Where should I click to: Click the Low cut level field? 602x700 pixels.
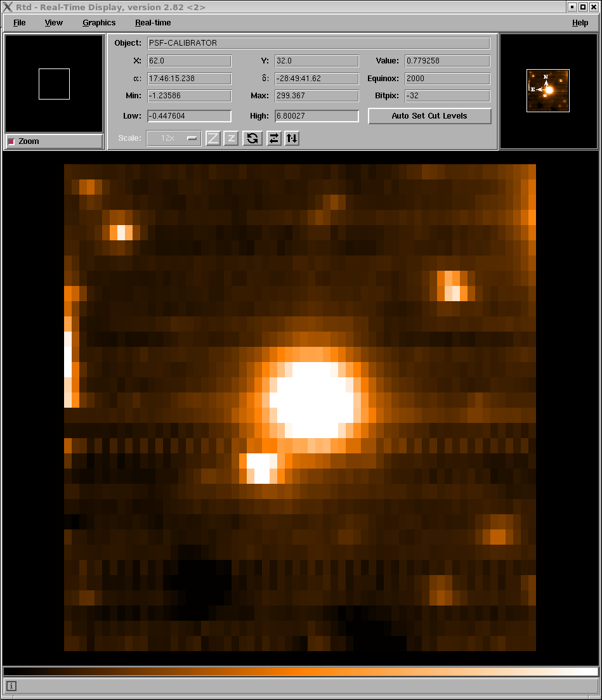[189, 116]
